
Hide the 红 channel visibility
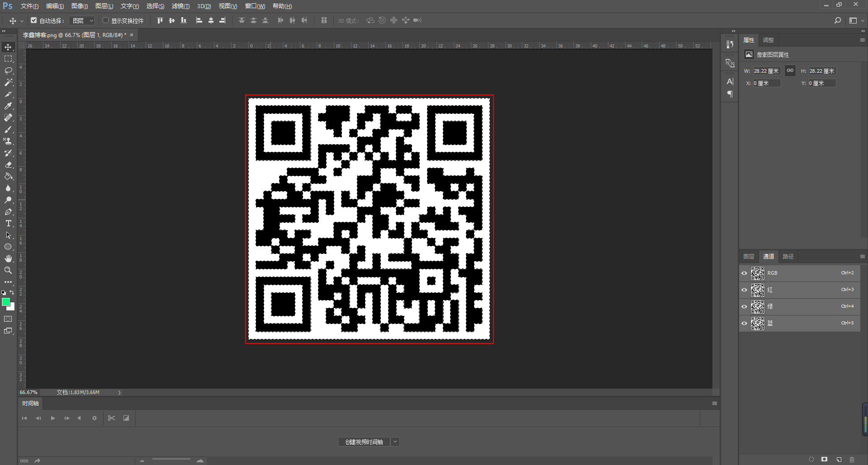(x=744, y=290)
